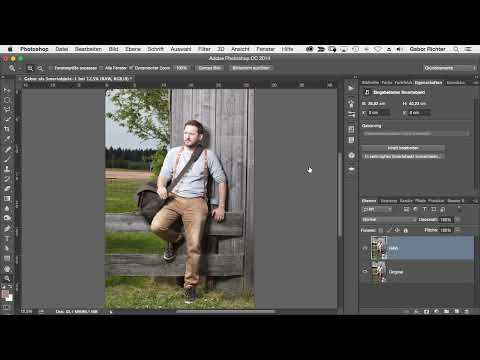Select the Move tool
Screen dimensions: 480x360
(x=7, y=90)
